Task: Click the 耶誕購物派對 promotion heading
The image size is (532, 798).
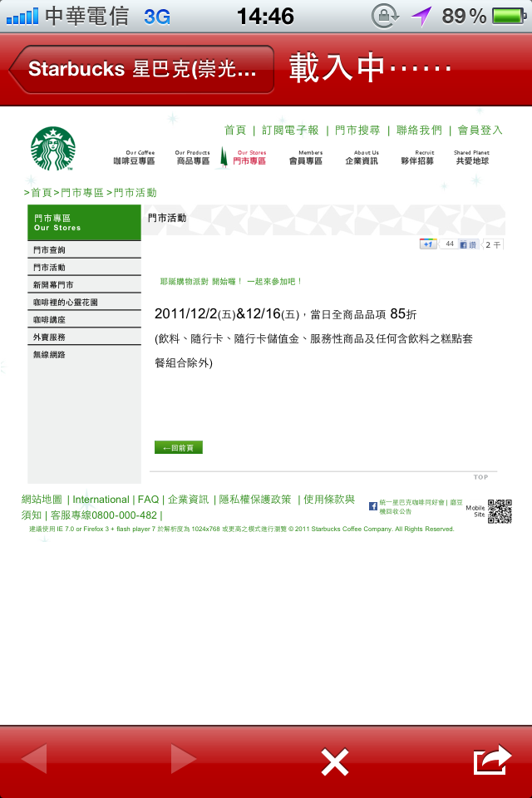Action: pyautogui.click(x=231, y=282)
